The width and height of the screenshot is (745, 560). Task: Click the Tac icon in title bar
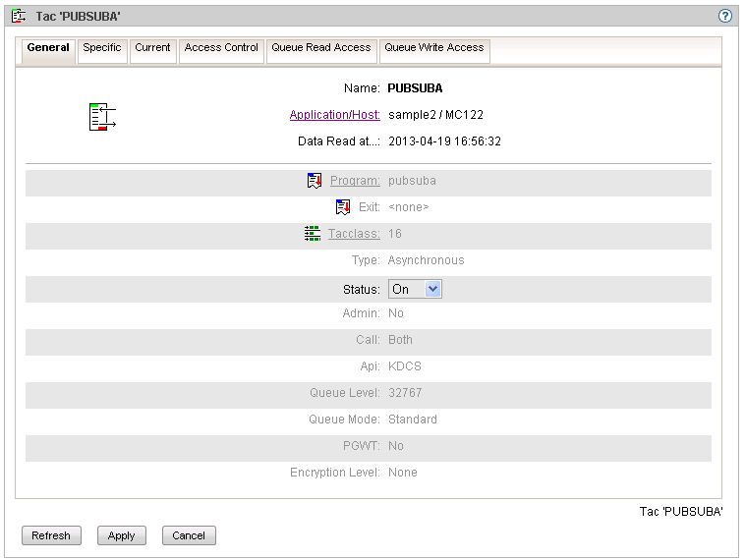tap(19, 17)
